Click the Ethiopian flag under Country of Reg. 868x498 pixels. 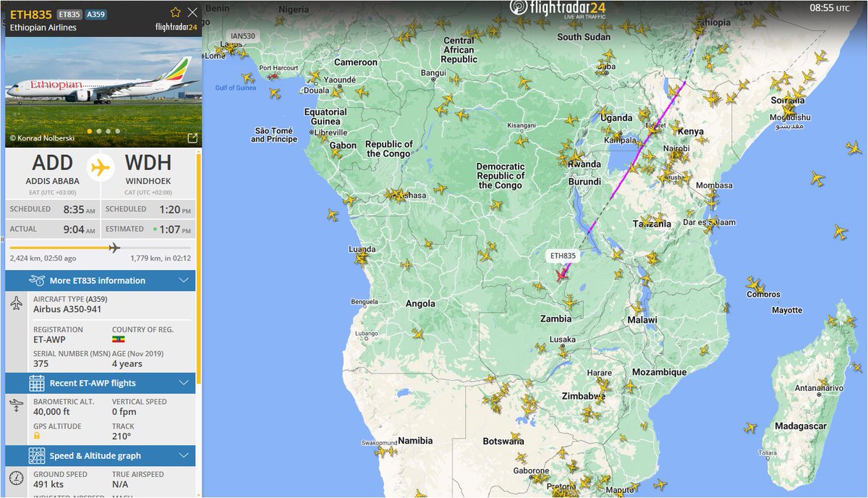(118, 339)
